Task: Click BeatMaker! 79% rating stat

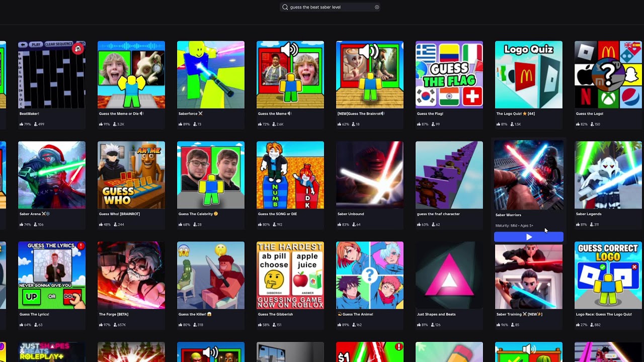Action: tap(26, 124)
